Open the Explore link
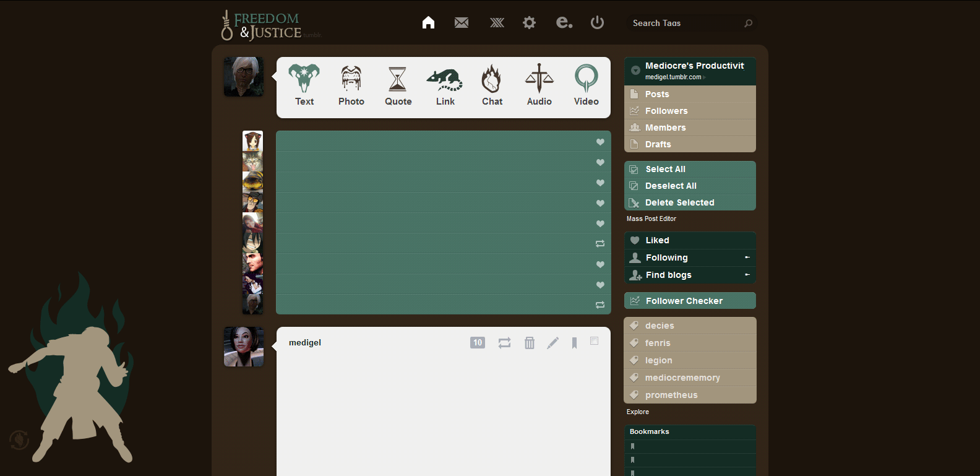This screenshot has width=980, height=476. coord(638,412)
